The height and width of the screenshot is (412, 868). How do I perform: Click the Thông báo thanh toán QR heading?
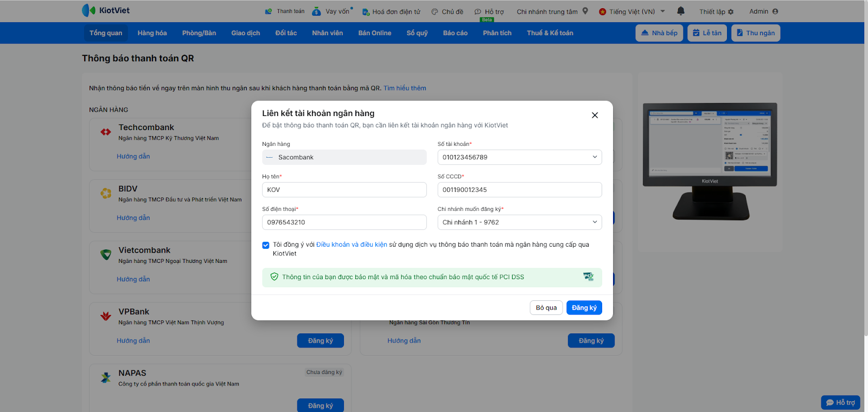click(138, 59)
